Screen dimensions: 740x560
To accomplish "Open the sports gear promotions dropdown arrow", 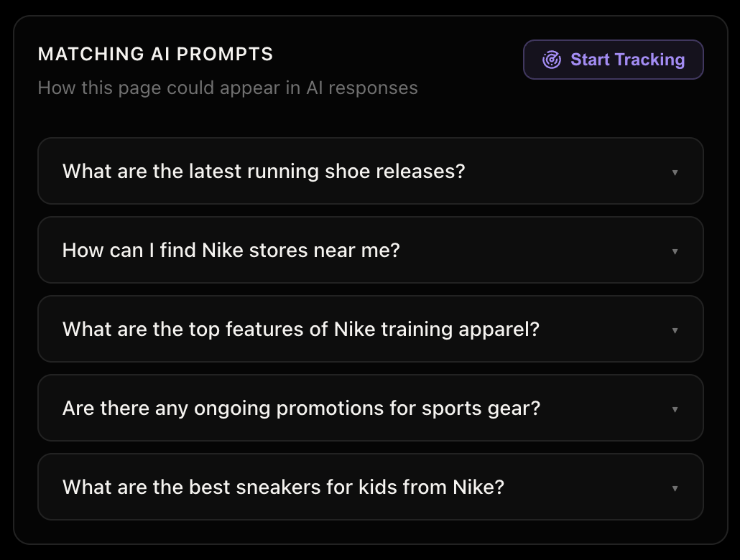I will point(675,409).
